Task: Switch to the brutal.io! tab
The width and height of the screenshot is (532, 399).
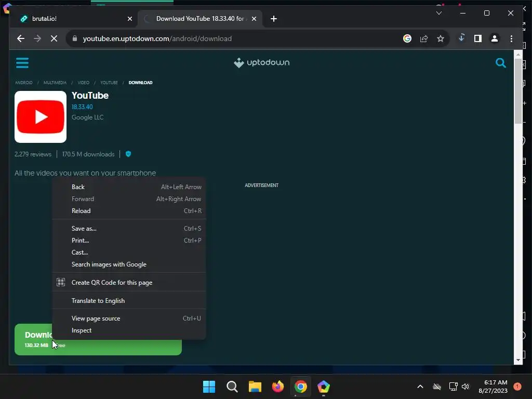Action: coord(73,19)
